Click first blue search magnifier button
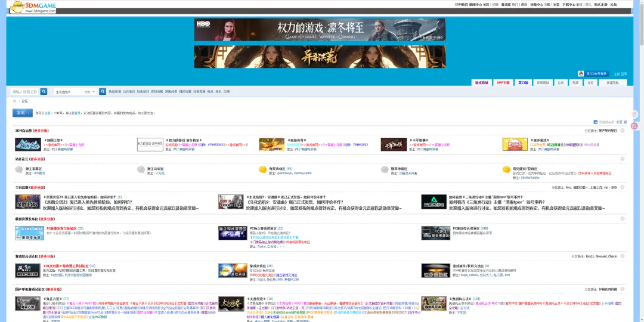Viewport: 644px width, 322px height. (44, 92)
